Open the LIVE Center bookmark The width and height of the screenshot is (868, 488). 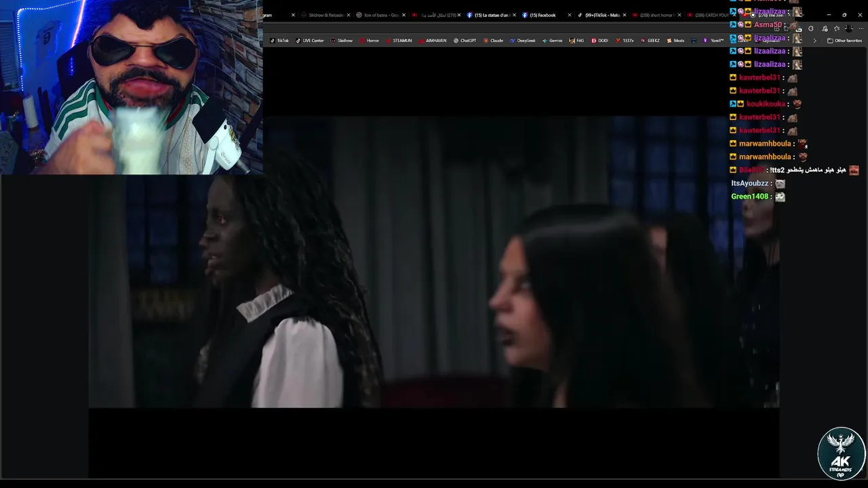click(x=310, y=41)
